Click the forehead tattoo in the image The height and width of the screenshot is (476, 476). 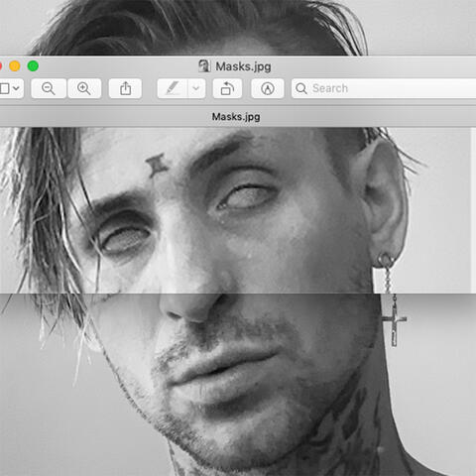(157, 166)
